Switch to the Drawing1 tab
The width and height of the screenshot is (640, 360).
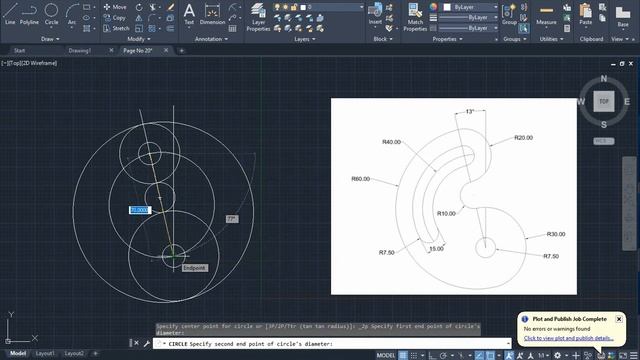[79, 51]
